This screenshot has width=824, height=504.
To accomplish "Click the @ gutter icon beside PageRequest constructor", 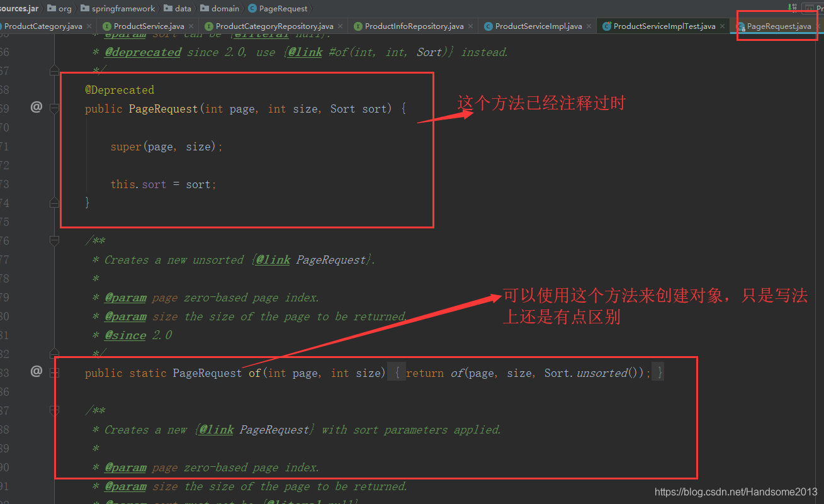I will [37, 108].
